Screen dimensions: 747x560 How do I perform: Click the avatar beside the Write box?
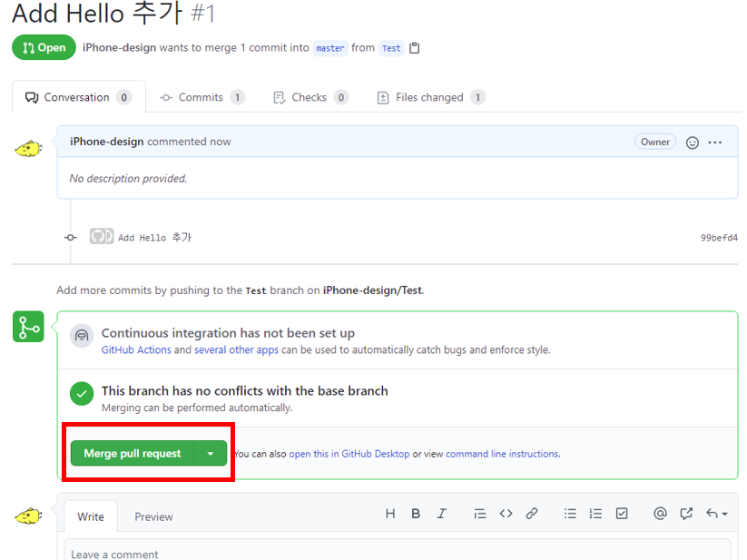pos(28,516)
